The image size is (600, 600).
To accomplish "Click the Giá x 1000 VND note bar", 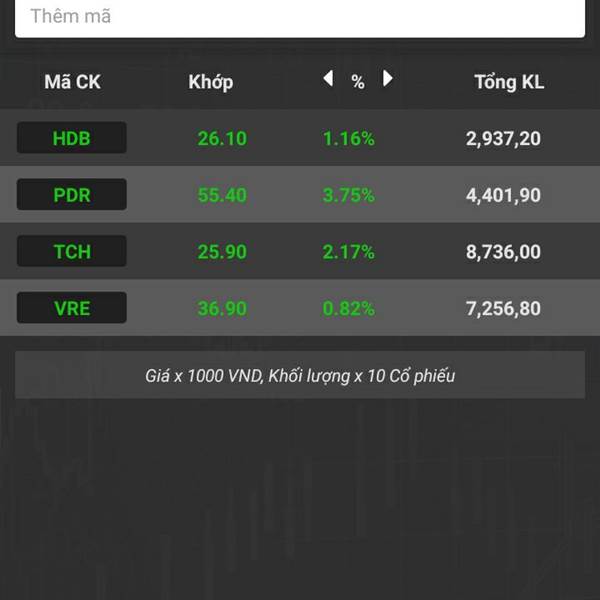I will click(300, 375).
